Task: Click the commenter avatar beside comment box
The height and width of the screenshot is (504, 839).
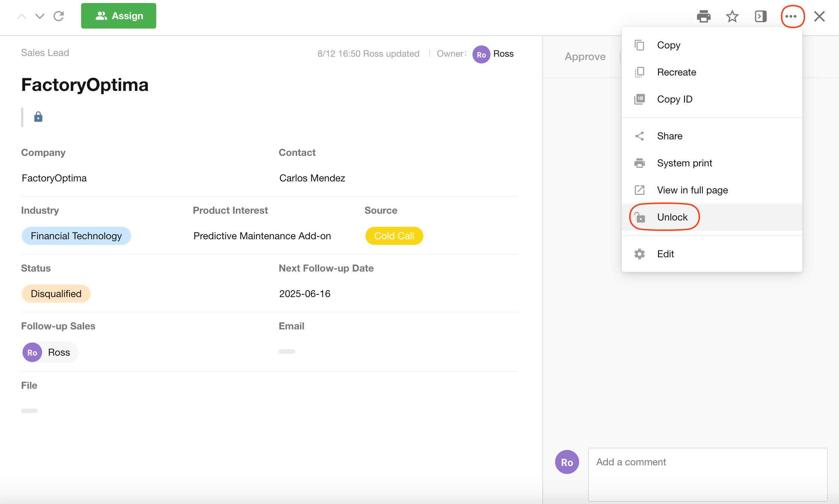Action: [x=567, y=462]
